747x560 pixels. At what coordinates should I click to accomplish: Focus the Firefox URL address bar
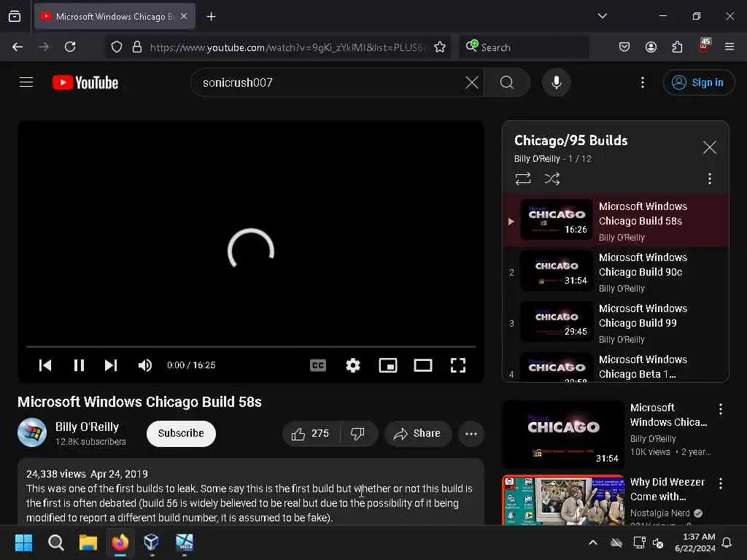pos(286,47)
